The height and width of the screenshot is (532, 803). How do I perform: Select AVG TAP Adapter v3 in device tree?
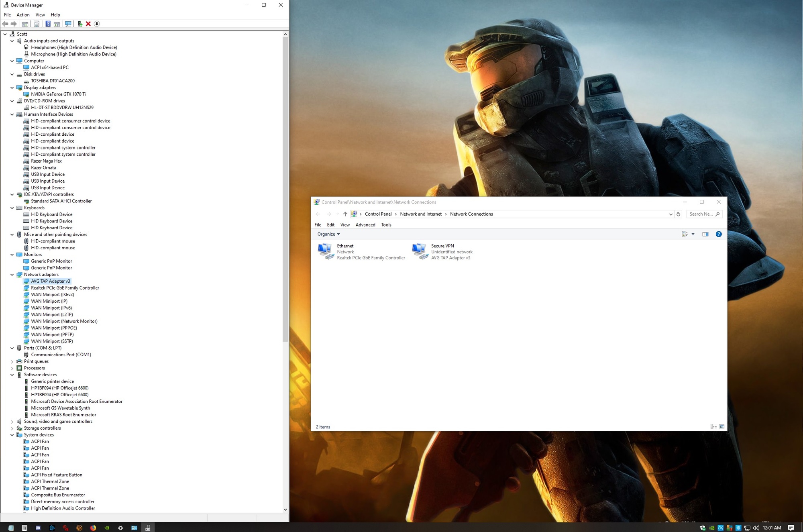click(x=51, y=281)
